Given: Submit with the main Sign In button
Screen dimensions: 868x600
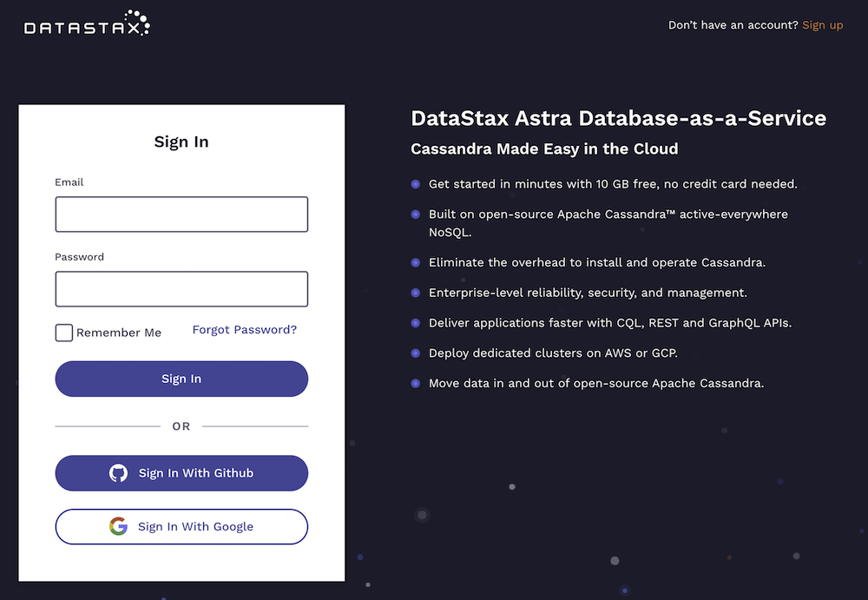Looking at the screenshot, I should tap(181, 379).
